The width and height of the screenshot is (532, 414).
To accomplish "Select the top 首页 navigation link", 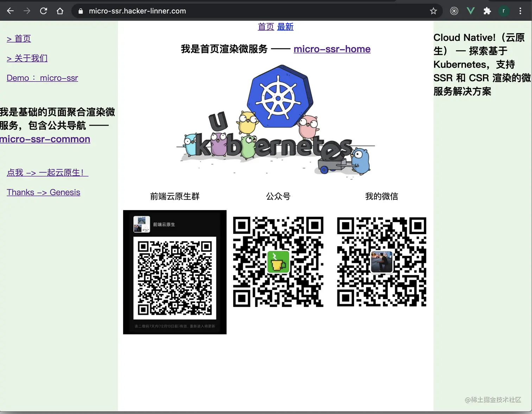I will (266, 27).
